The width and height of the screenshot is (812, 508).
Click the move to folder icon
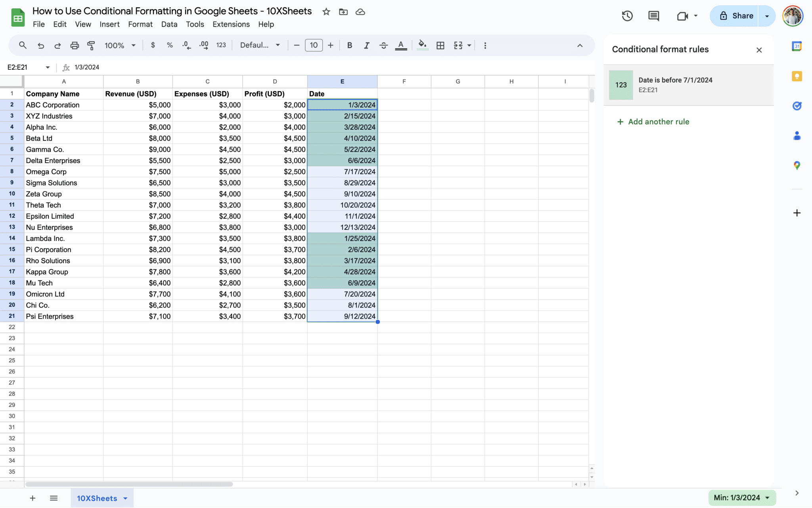(343, 12)
